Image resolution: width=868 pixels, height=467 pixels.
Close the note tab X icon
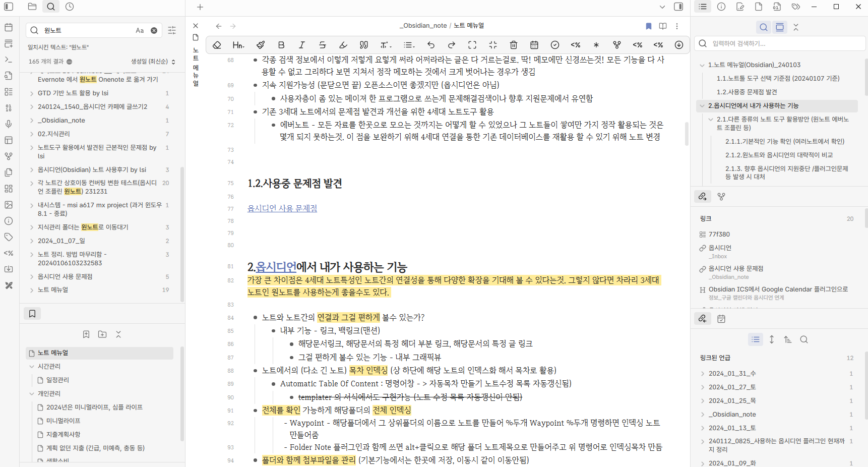pos(196,26)
